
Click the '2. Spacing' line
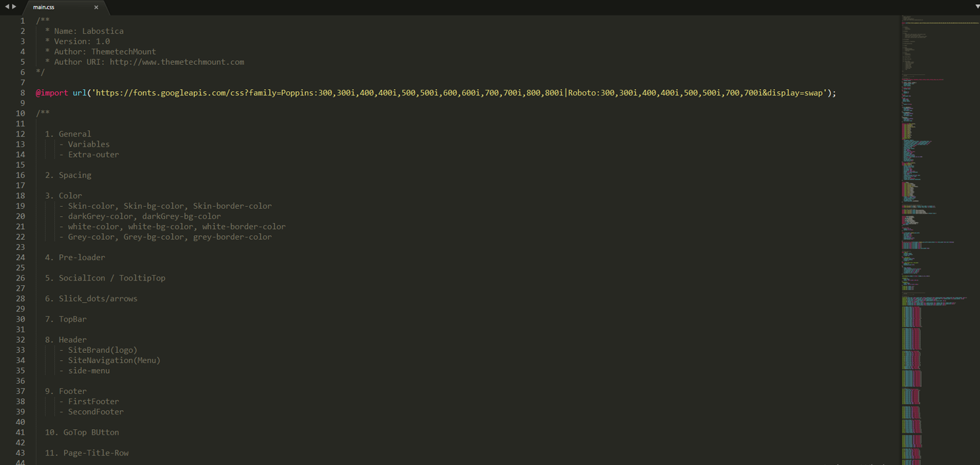click(68, 175)
